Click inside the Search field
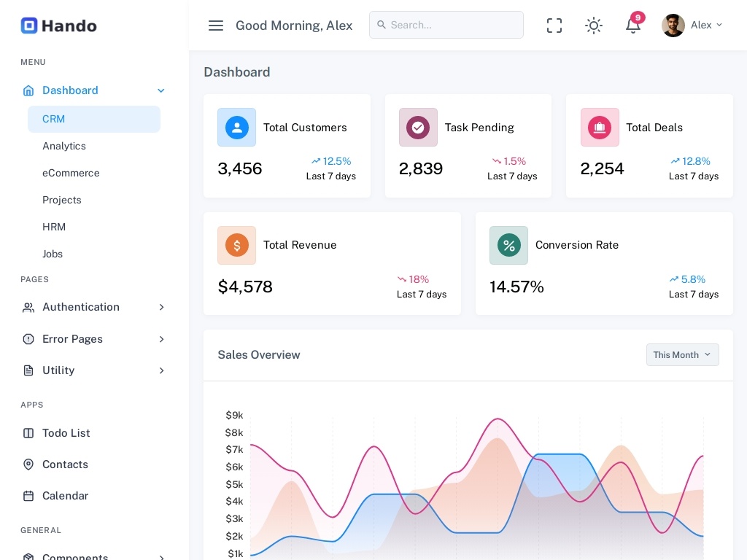 pyautogui.click(x=446, y=25)
